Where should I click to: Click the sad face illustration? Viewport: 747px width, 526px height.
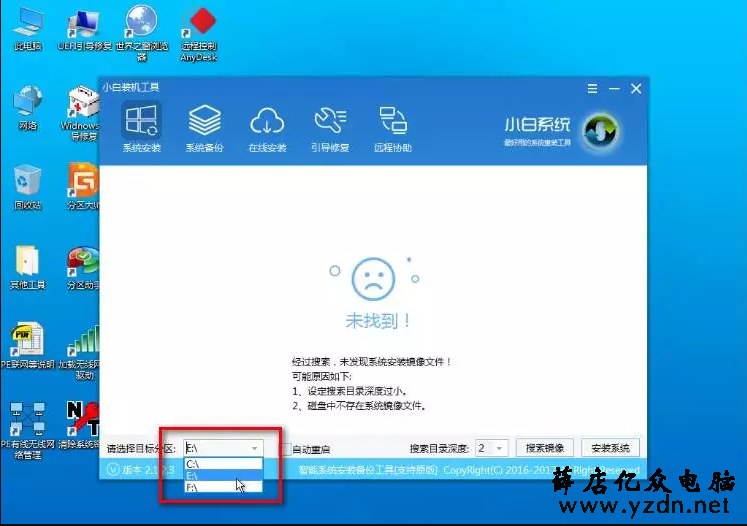coord(374,279)
